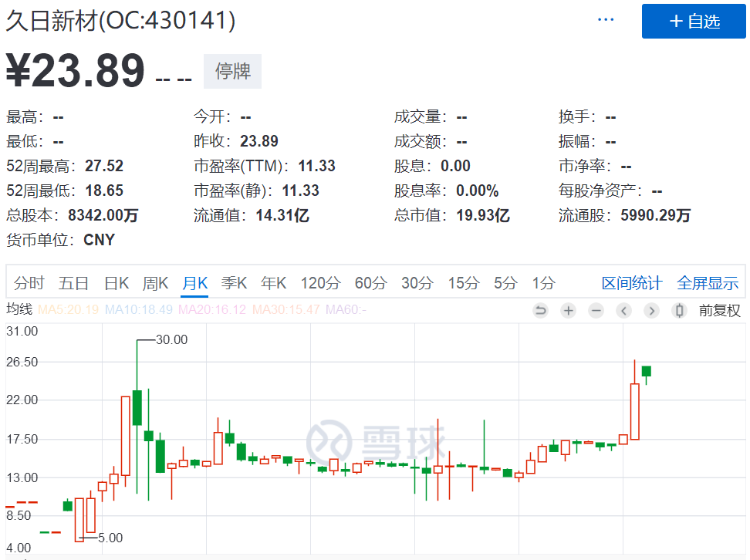Add the stock to watchlist with 自选
750x560 pixels.
pyautogui.click(x=694, y=21)
